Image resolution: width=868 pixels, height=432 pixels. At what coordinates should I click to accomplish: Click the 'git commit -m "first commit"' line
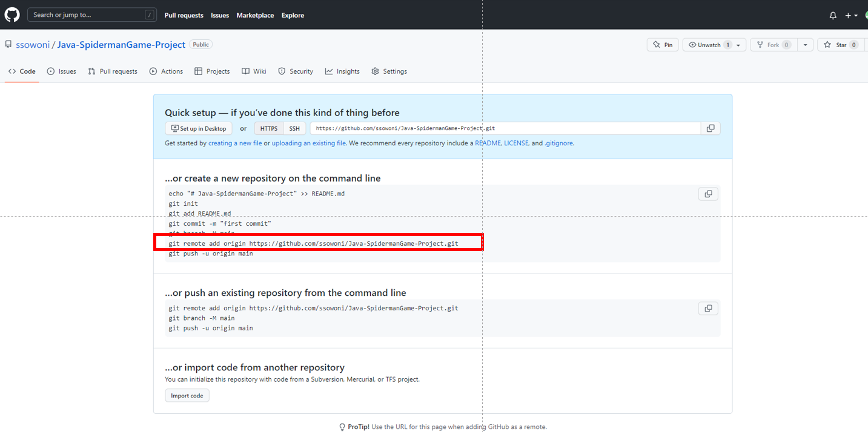pos(220,224)
